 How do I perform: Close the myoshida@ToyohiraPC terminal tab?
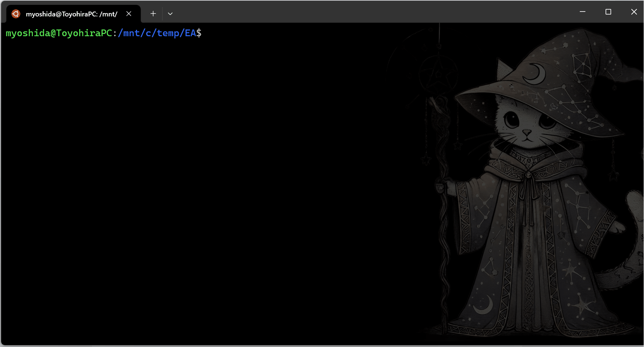tap(129, 14)
